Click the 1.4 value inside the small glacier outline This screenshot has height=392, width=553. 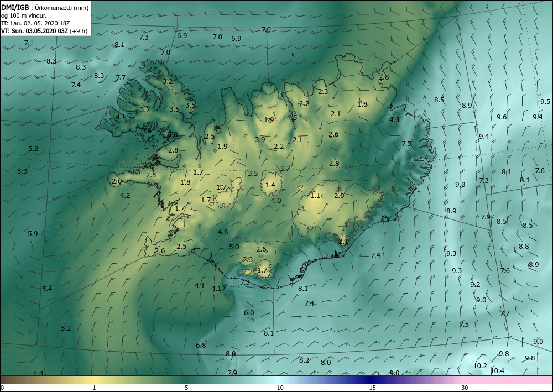(x=270, y=185)
